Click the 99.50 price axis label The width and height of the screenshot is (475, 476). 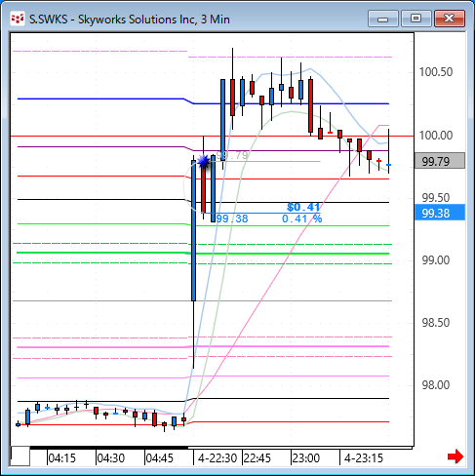click(x=436, y=198)
